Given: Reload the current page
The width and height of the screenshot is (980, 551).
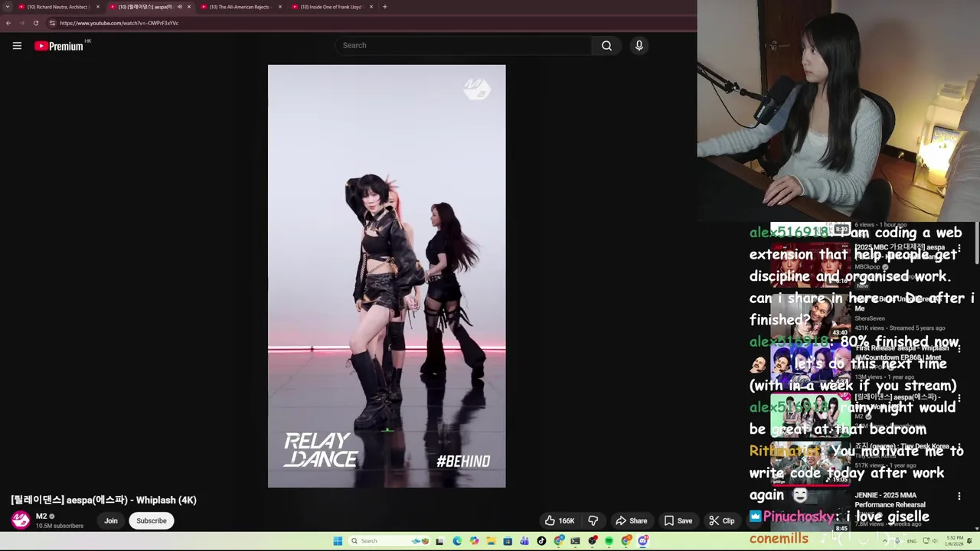Looking at the screenshot, I should click(x=35, y=23).
